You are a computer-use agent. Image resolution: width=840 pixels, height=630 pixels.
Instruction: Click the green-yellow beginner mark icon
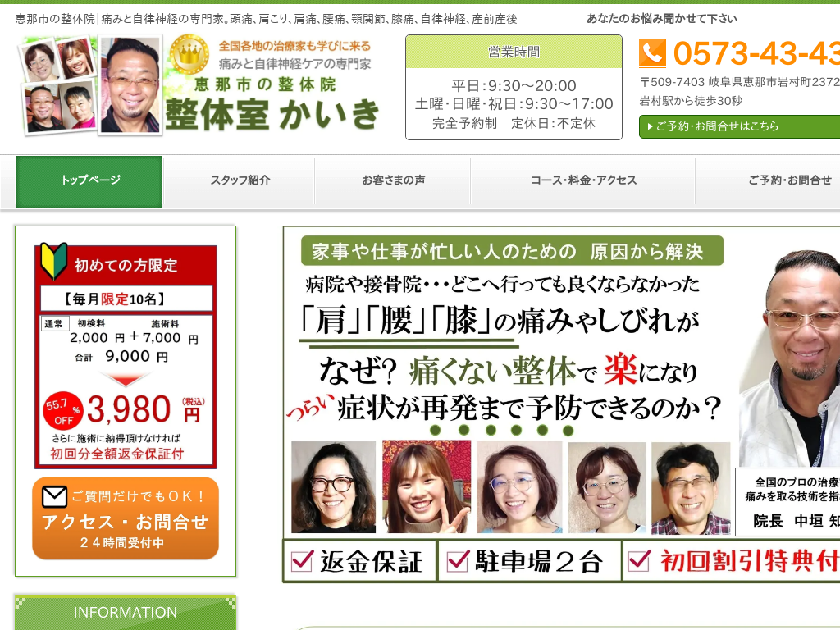pos(53,262)
